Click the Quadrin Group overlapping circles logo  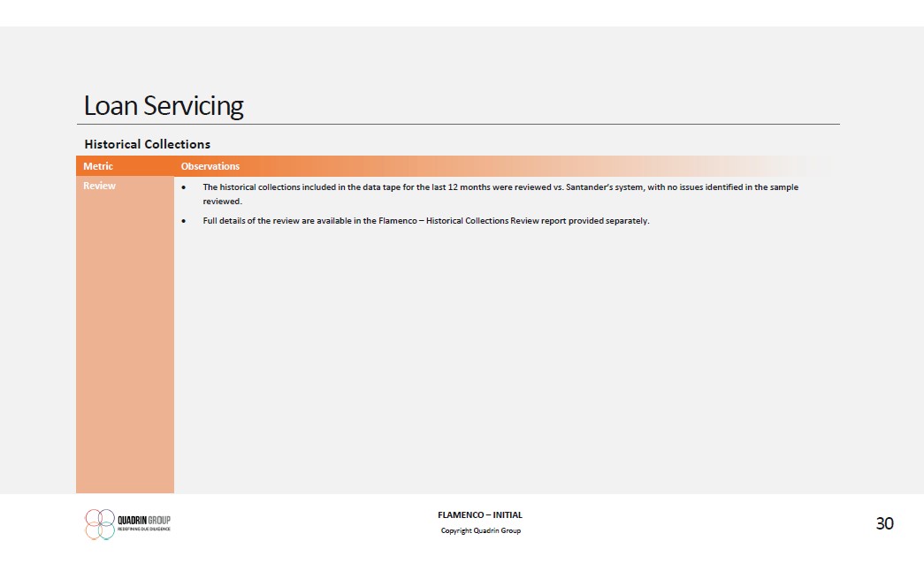[x=100, y=523]
